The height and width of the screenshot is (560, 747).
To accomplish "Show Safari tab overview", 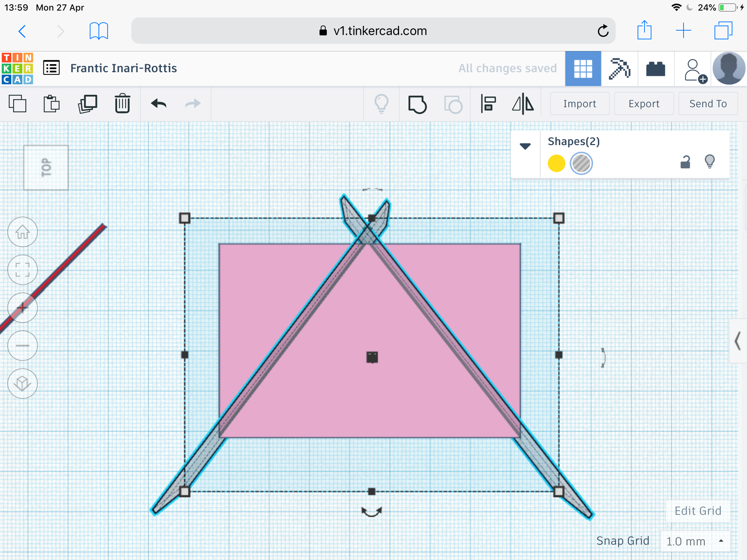I will tap(723, 31).
